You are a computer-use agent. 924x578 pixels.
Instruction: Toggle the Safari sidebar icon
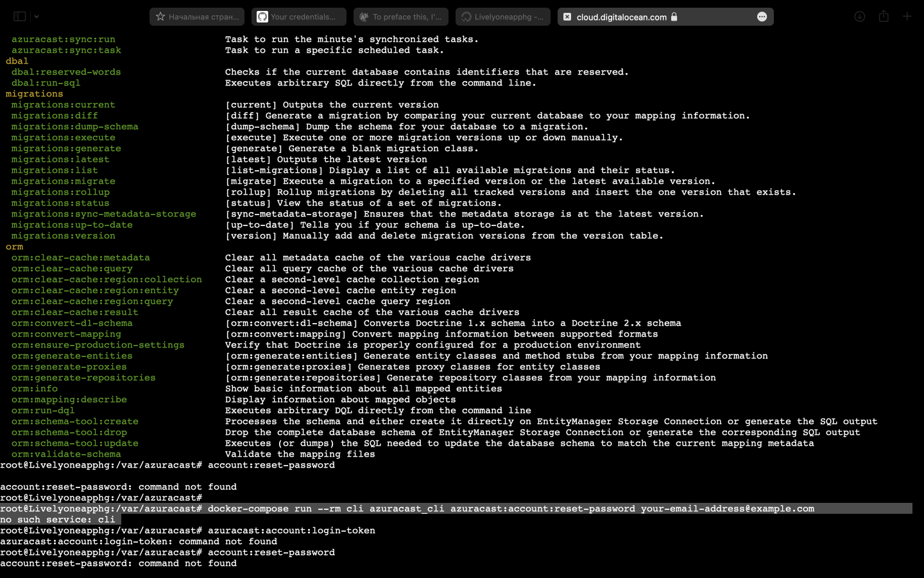[19, 17]
